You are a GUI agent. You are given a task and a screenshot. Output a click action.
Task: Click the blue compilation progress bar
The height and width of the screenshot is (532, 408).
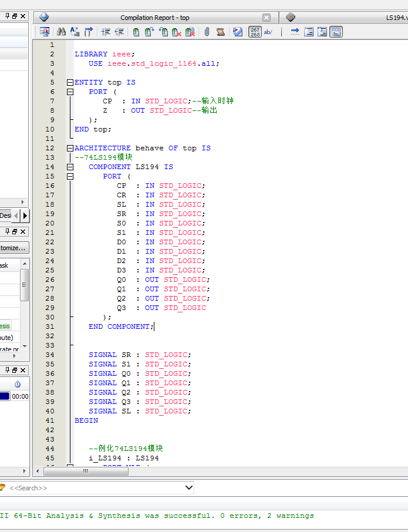[5, 396]
